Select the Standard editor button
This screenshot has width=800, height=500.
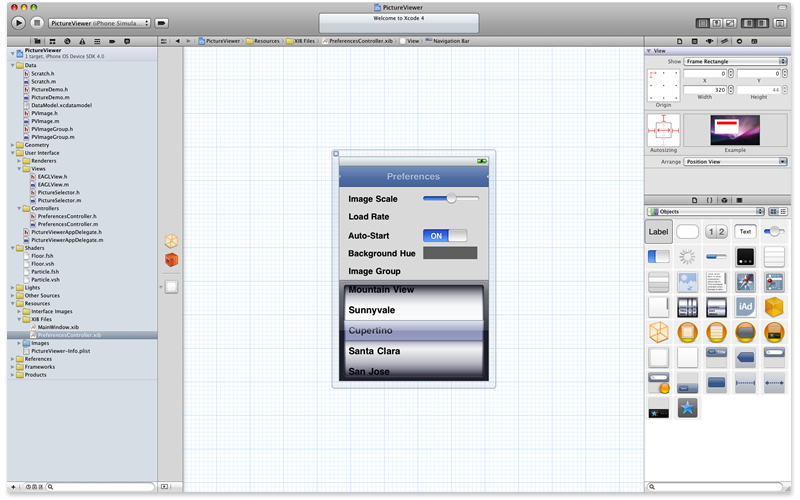pyautogui.click(x=703, y=23)
